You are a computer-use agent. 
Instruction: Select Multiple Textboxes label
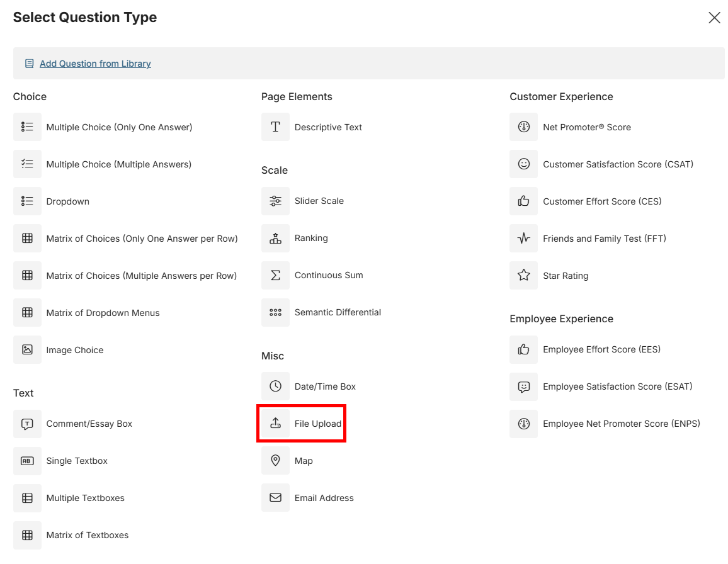coord(86,498)
